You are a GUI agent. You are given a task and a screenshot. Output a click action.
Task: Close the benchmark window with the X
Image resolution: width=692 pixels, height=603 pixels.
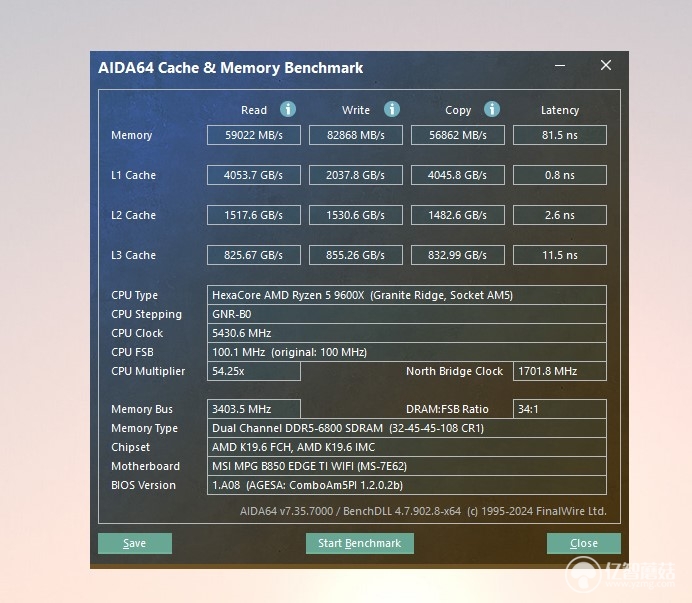[606, 65]
